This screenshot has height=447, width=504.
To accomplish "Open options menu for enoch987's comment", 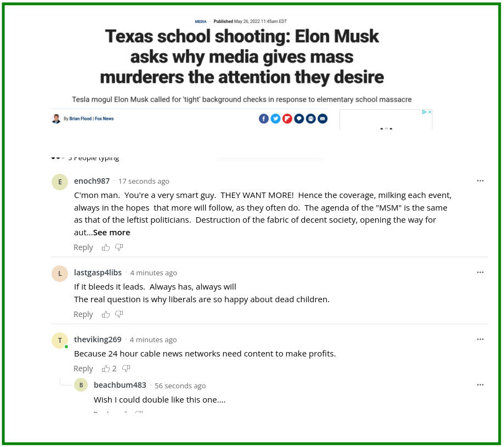I will pyautogui.click(x=480, y=181).
